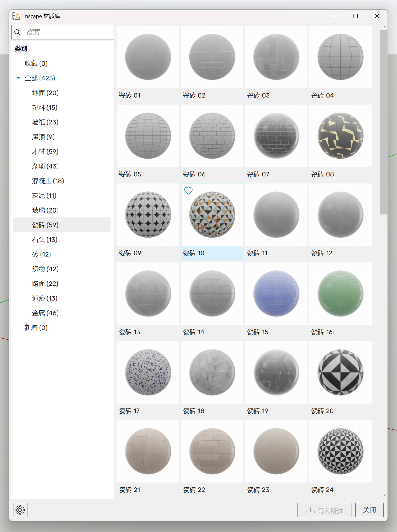The height and width of the screenshot is (532, 397).
Task: Open settings via the gear icon
Action: pyautogui.click(x=20, y=510)
